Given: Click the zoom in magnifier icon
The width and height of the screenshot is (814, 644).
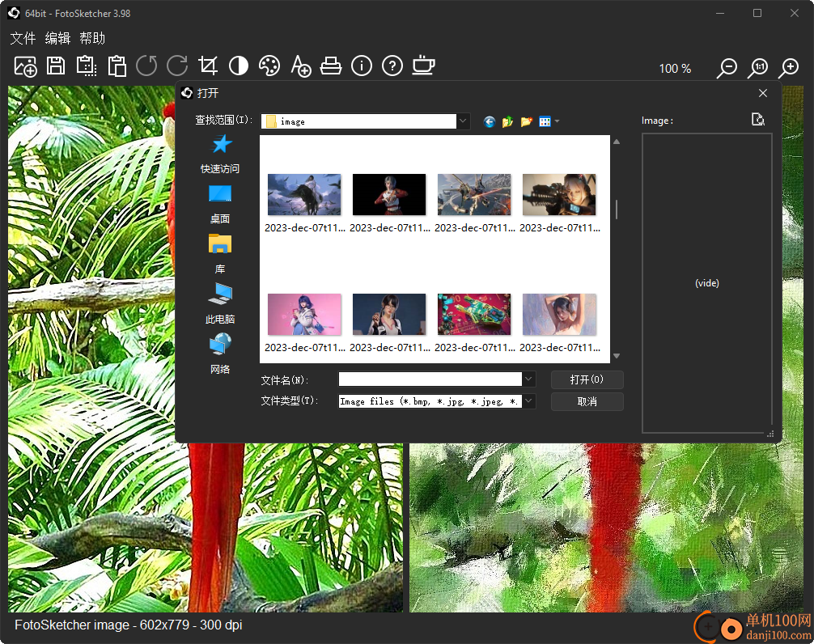Looking at the screenshot, I should [789, 68].
